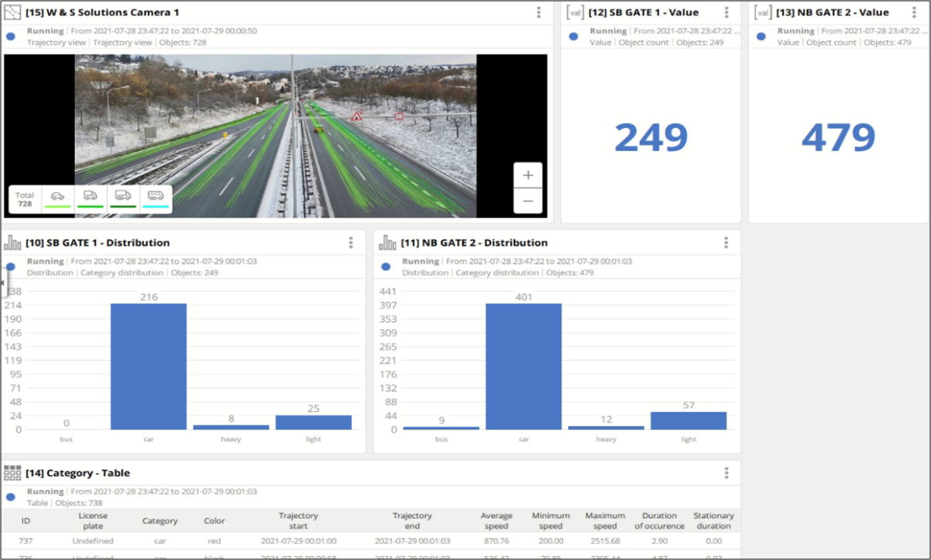This screenshot has width=931, height=560.
Task: Click the distribution chart icon on NB GATE 2
Action: point(384,241)
